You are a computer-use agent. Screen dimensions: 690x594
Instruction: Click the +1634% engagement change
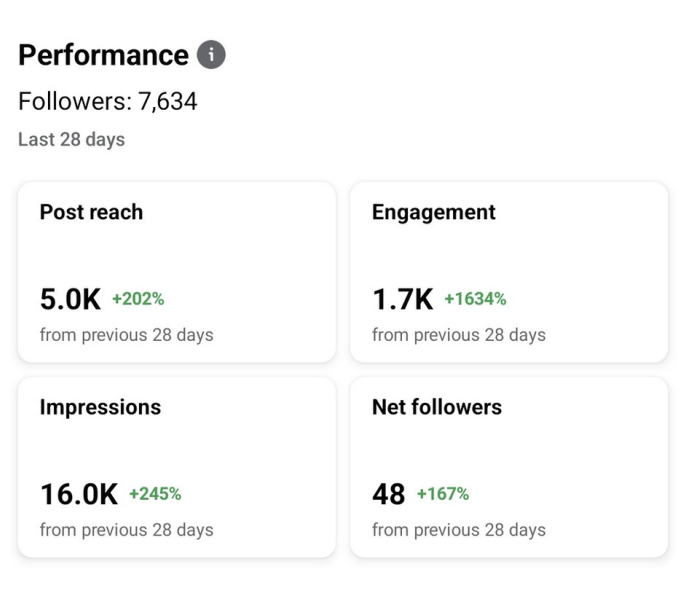point(475,299)
